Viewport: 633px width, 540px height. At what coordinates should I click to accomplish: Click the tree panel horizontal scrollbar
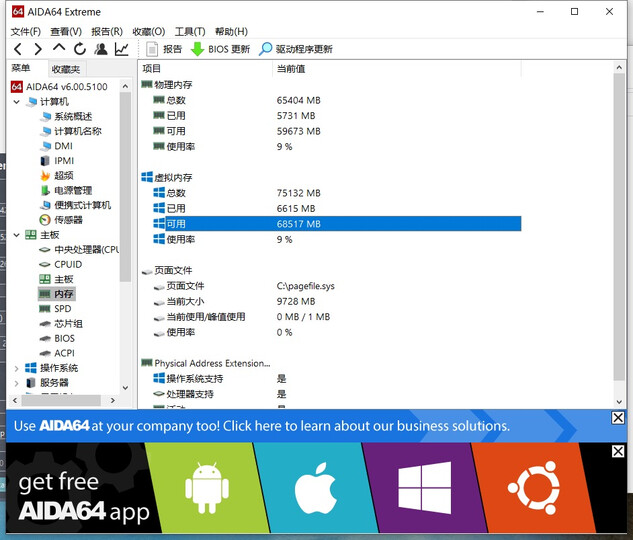pyautogui.click(x=63, y=400)
